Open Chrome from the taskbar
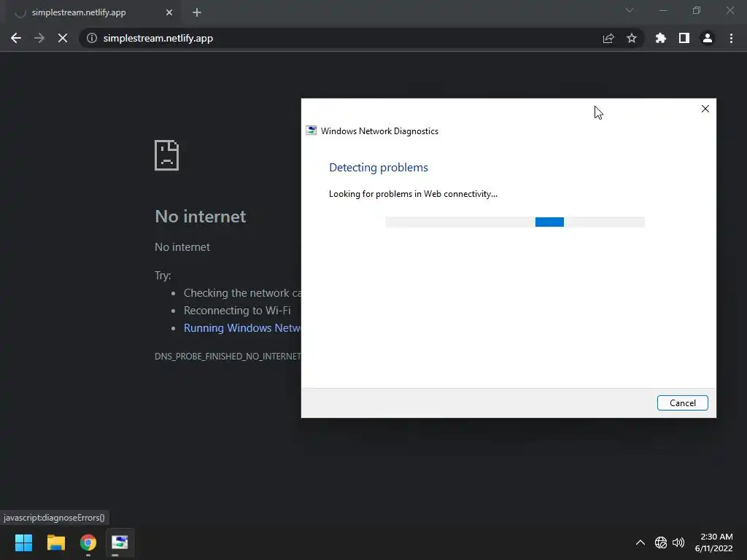747x560 pixels. tap(88, 542)
